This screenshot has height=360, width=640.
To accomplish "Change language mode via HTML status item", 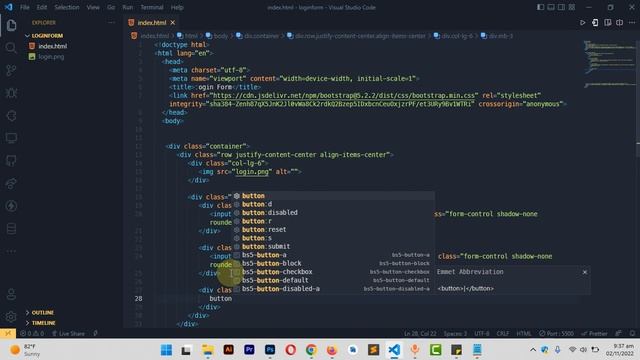I will pos(524,333).
